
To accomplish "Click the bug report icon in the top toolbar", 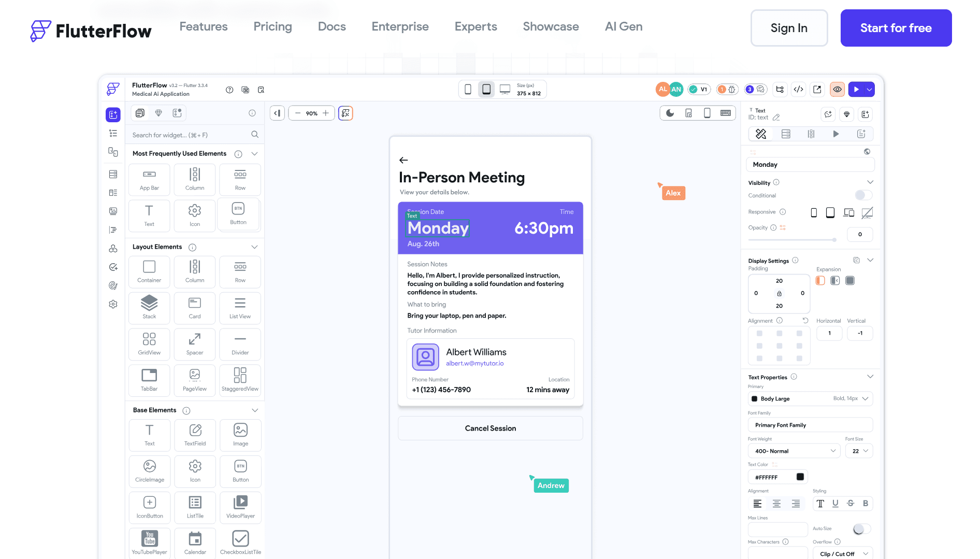I will (732, 89).
